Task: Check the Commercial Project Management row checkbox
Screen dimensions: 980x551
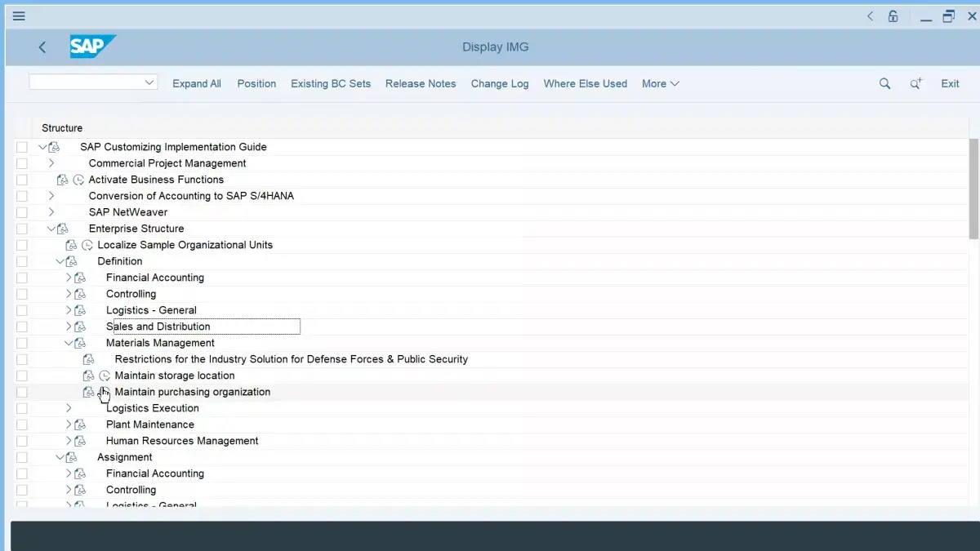Action: [x=22, y=163]
